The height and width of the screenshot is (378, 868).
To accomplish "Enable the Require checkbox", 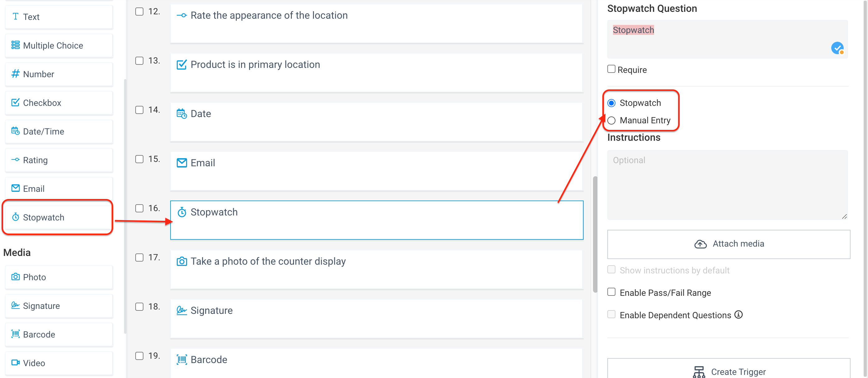I will pyautogui.click(x=612, y=69).
